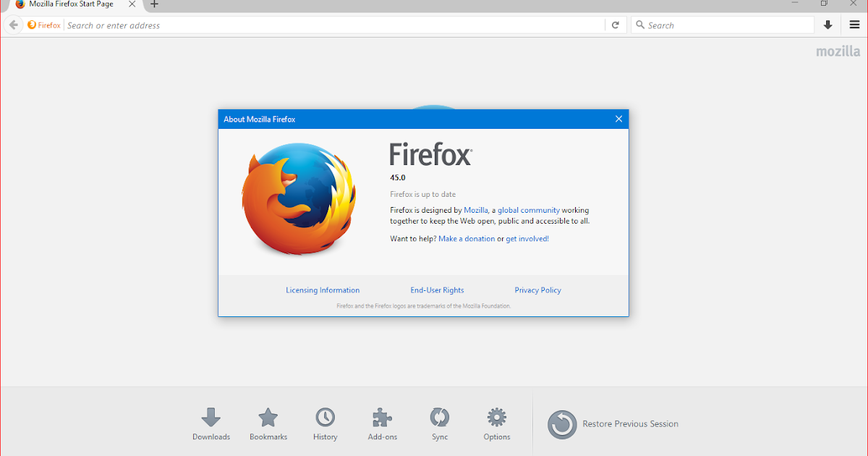The width and height of the screenshot is (868, 456).
Task: Open the Add-ons puzzle icon
Action: pos(382,418)
